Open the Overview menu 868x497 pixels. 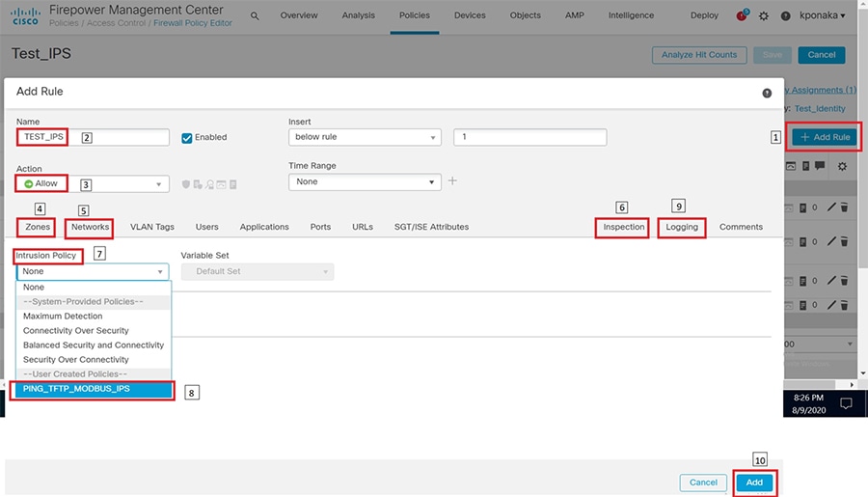coord(299,15)
